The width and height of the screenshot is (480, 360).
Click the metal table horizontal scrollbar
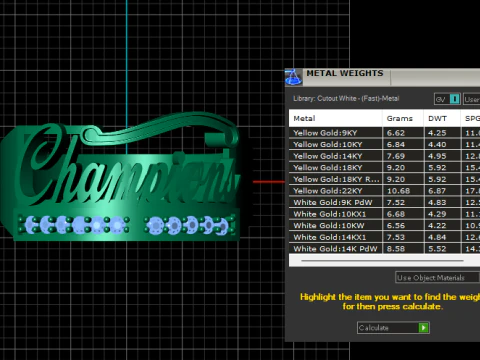click(382, 261)
